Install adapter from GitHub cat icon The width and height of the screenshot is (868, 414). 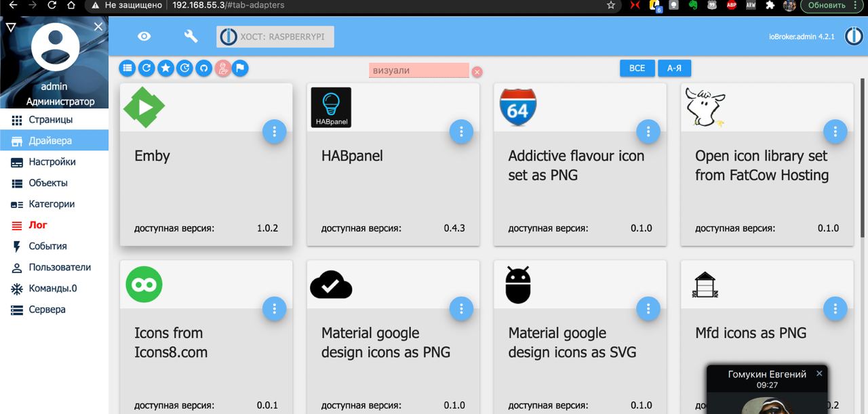(x=203, y=68)
